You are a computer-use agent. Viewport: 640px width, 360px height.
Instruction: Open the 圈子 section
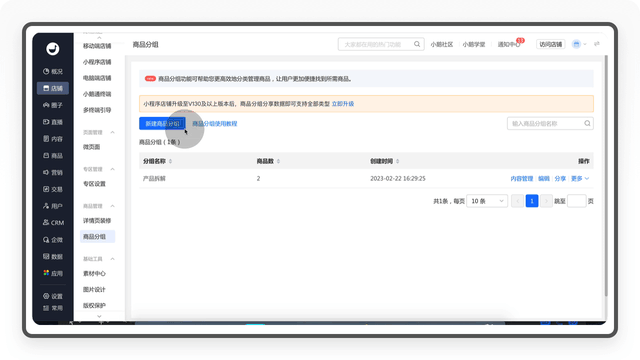pyautogui.click(x=53, y=105)
